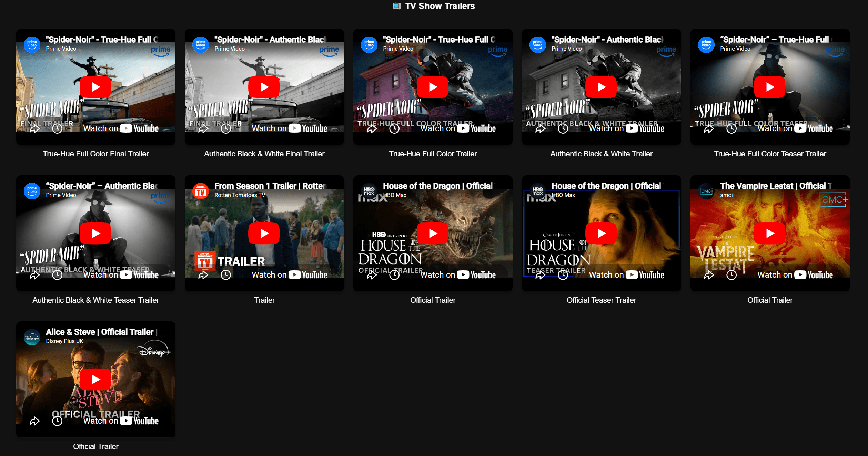Screen dimensions: 868x456
Task: Watch later clock on True-Hue Color Teaser Trailer
Action: point(731,129)
